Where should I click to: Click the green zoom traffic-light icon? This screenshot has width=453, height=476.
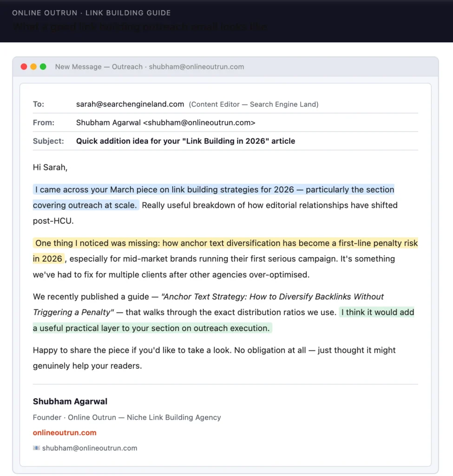43,66
